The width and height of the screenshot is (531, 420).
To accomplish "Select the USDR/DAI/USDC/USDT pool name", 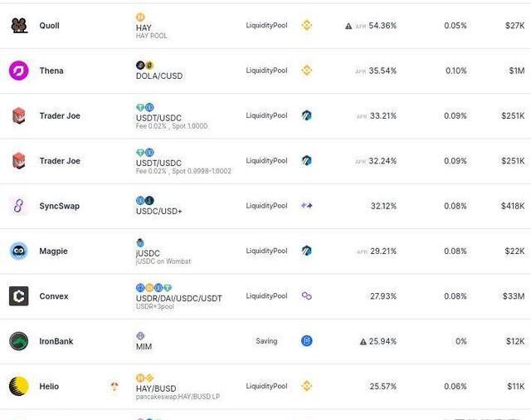I will click(179, 299).
